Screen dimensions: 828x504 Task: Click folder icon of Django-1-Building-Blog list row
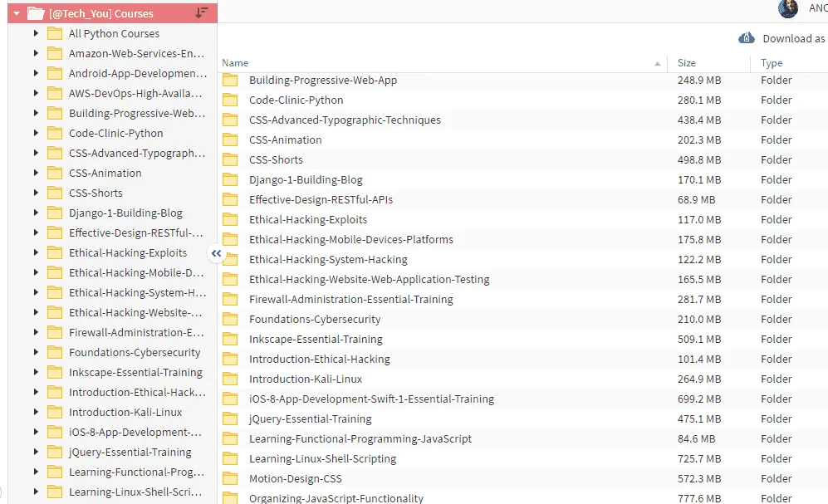click(230, 180)
